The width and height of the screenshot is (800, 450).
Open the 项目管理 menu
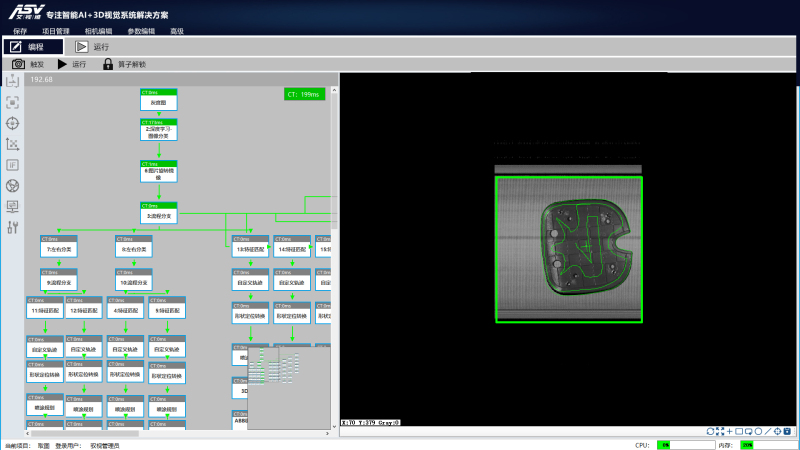click(55, 31)
